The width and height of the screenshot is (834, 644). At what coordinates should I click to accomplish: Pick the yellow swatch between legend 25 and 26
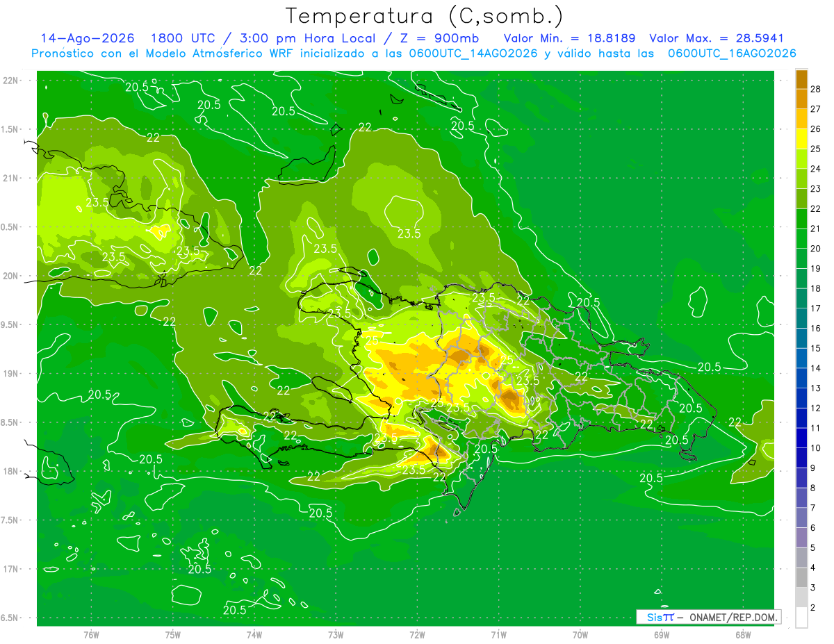point(801,139)
